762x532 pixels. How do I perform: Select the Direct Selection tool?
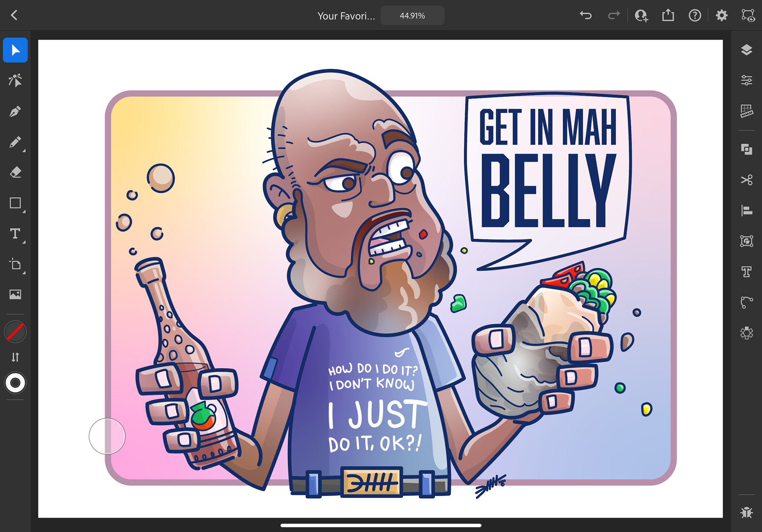pos(15,81)
